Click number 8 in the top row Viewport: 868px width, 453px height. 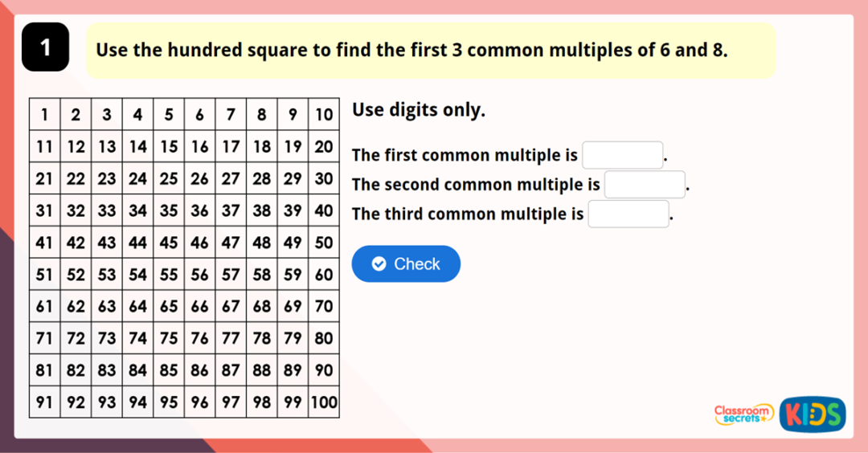pyautogui.click(x=262, y=115)
